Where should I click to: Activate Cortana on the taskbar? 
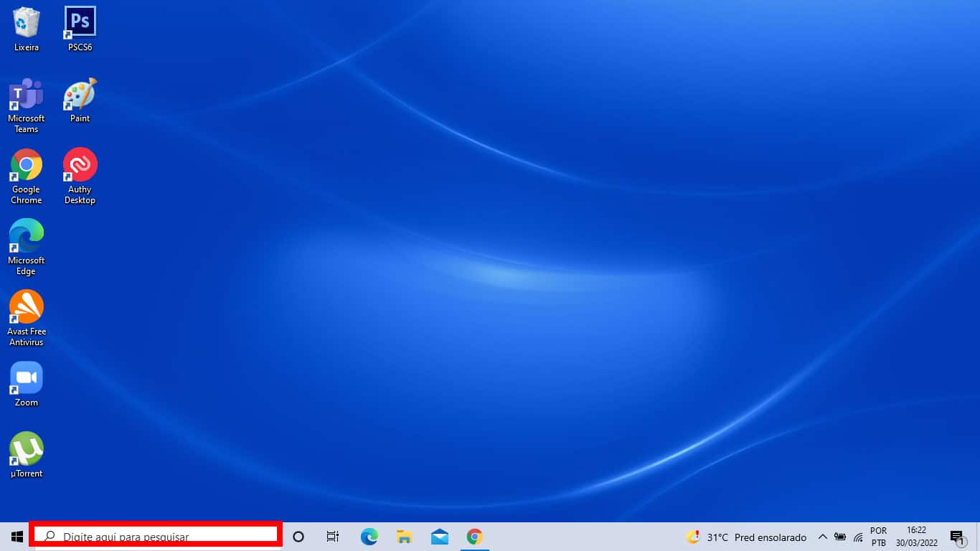(x=298, y=536)
